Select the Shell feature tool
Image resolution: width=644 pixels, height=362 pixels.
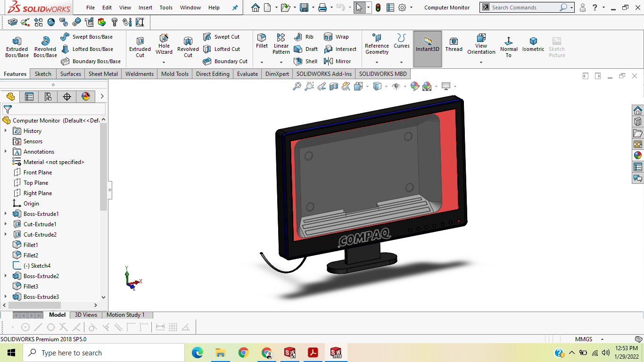point(305,61)
